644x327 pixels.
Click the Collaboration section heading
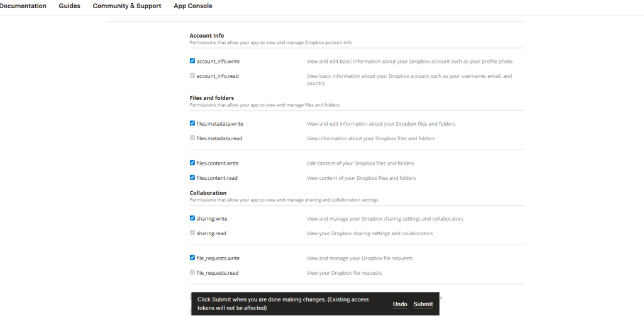point(208,193)
